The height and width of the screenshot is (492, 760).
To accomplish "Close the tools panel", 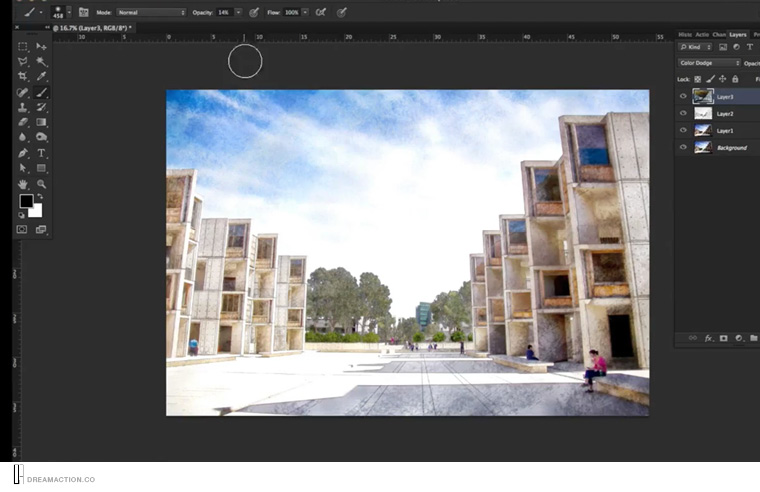I will 17,28.
